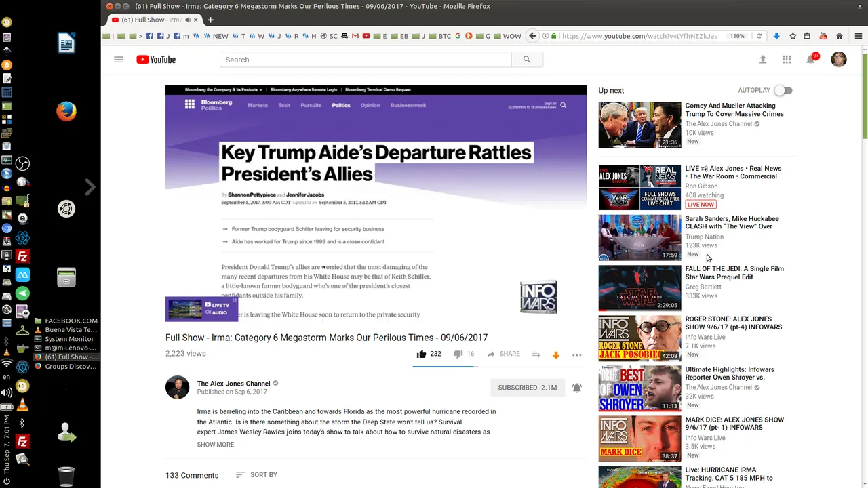Open the SORT BY comments dropdown
The height and width of the screenshot is (488, 868).
(x=256, y=475)
